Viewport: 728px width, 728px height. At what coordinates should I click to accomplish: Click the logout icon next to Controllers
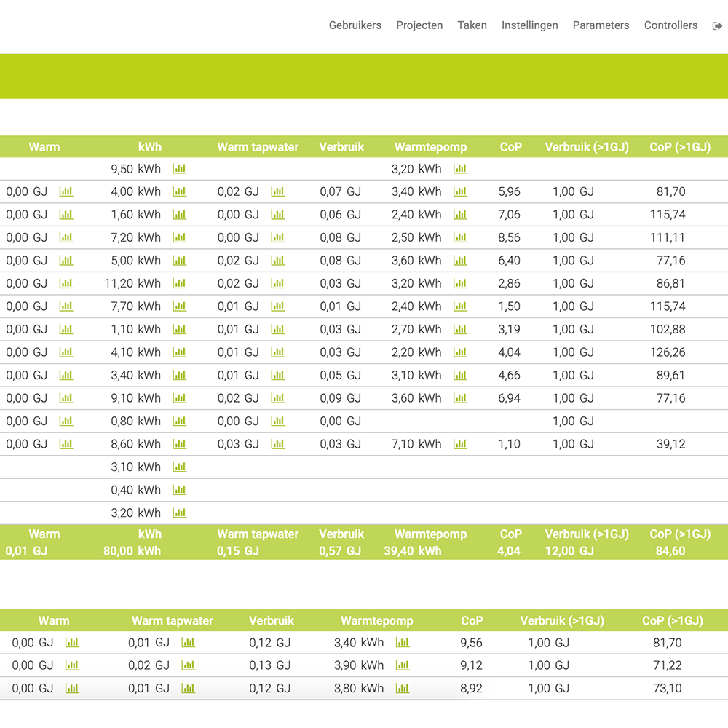717,25
